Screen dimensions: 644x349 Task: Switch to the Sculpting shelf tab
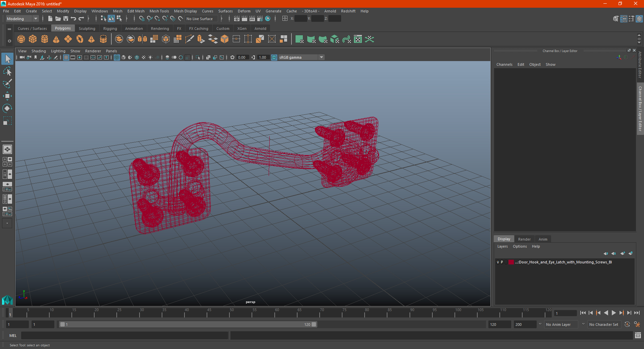pos(87,29)
